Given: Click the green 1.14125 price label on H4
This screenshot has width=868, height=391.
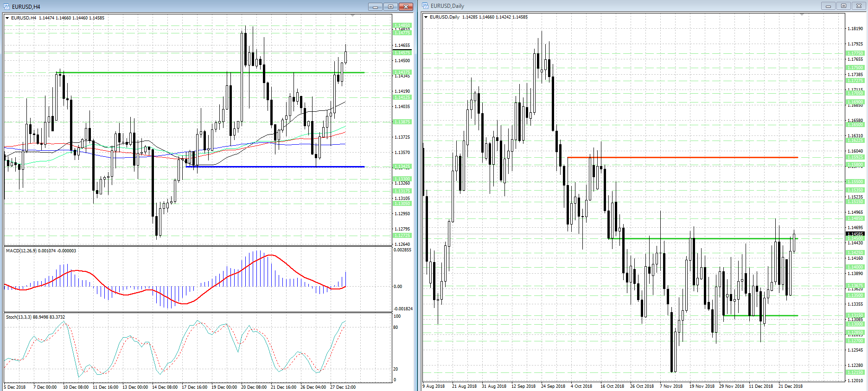Looking at the screenshot, I should pyautogui.click(x=402, y=97).
